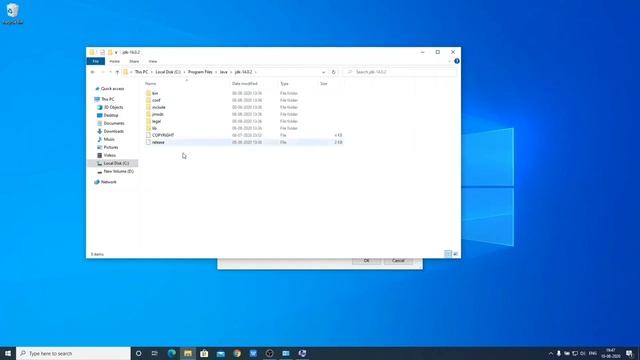Image resolution: width=640 pixels, height=360 pixels.
Task: Open Pictures in navigation pane
Action: (x=107, y=147)
